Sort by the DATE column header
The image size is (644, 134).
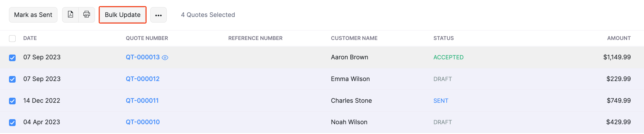point(30,38)
